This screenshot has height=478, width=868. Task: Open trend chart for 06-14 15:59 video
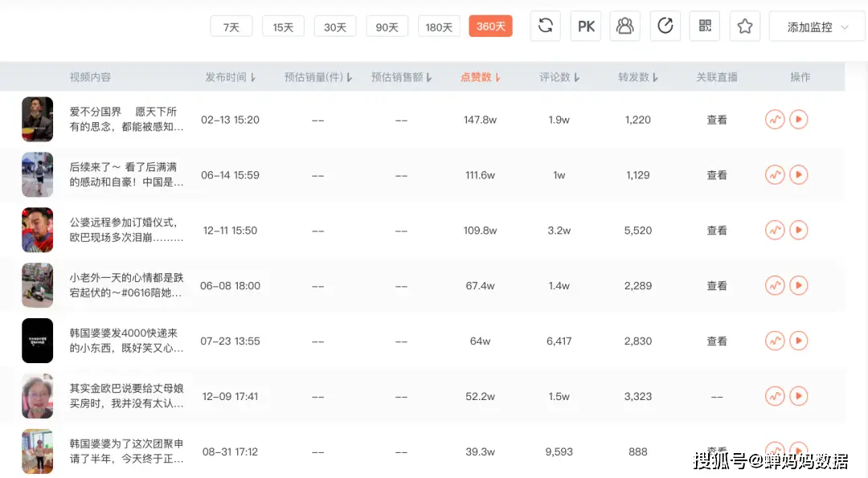(x=775, y=175)
